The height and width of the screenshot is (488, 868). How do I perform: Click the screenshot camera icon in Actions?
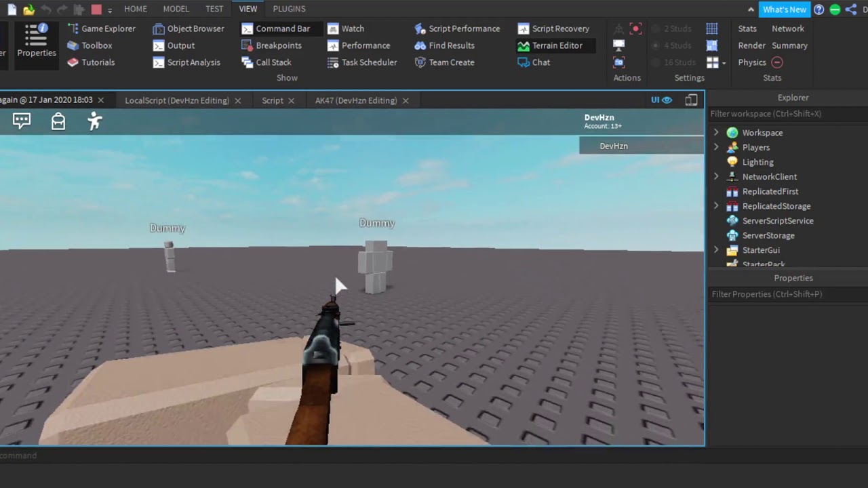click(618, 62)
